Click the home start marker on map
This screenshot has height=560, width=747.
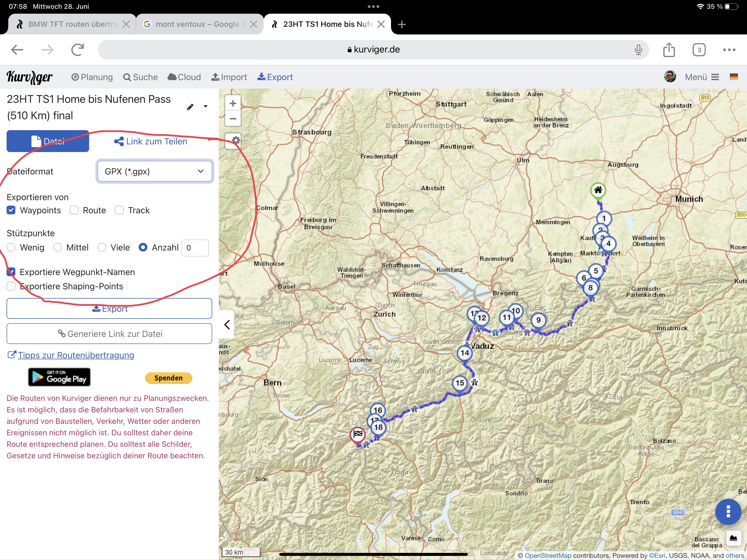tap(598, 190)
